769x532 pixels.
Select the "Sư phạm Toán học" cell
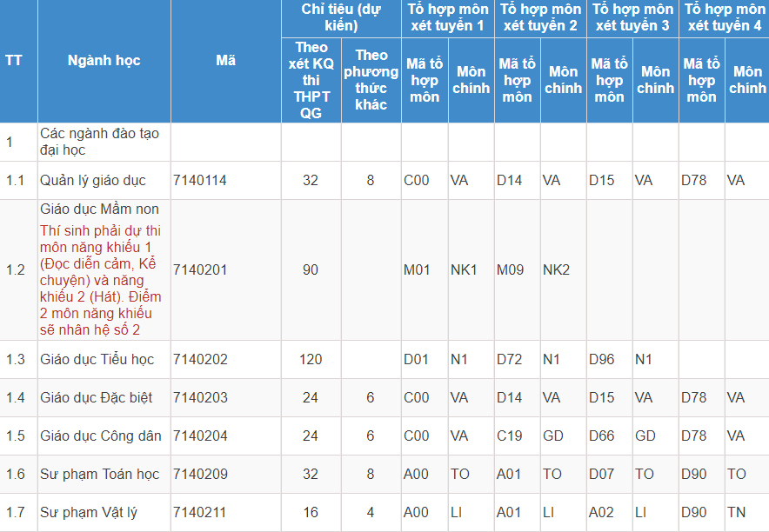click(x=99, y=475)
